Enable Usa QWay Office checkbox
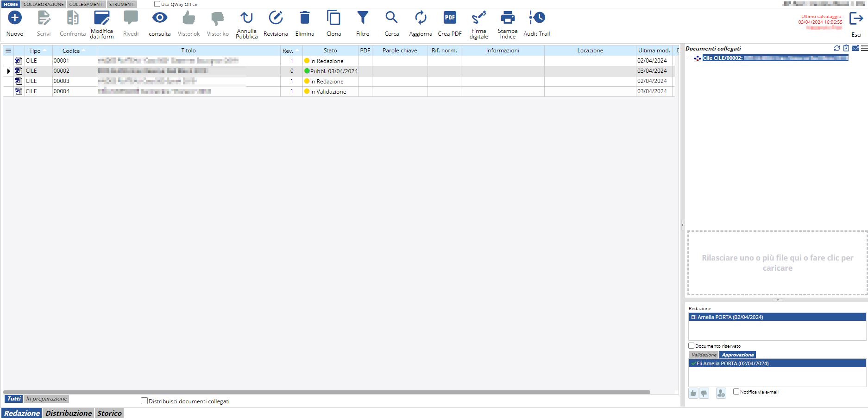This screenshot has height=420, width=868. [x=157, y=4]
